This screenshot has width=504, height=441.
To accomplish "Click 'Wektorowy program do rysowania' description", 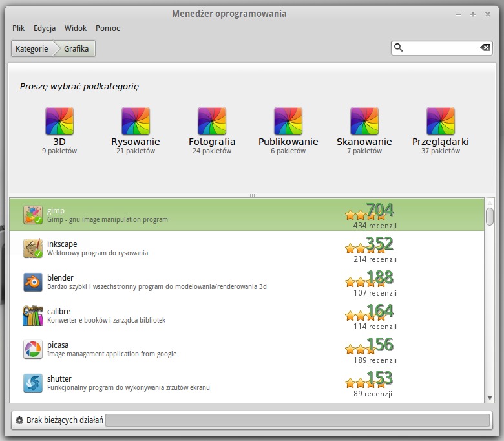I will tap(98, 253).
